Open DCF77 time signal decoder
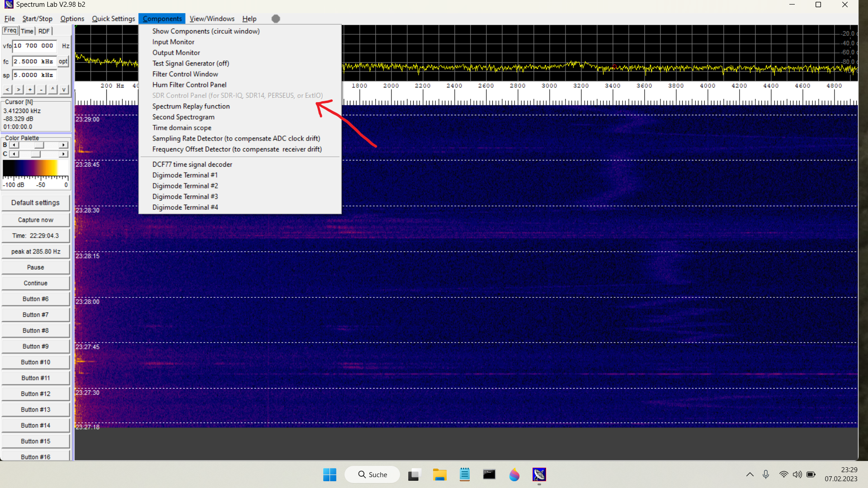 tap(240, 164)
